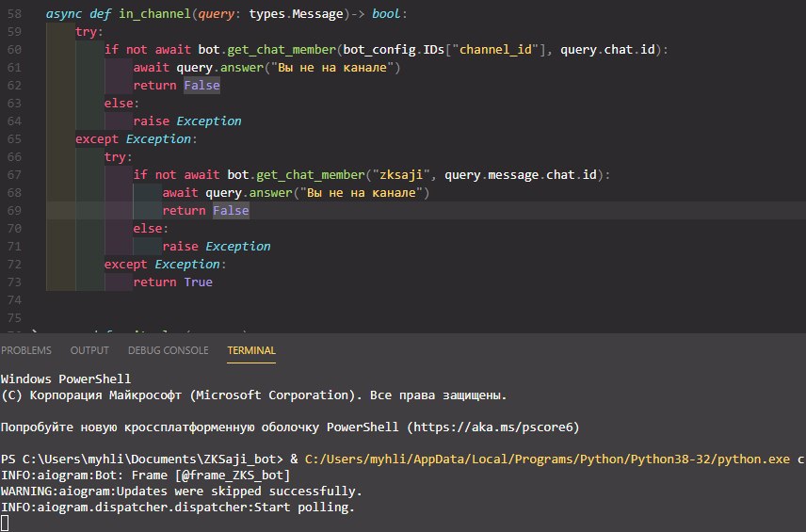Image resolution: width=806 pixels, height=532 pixels.
Task: Click 'try:' on line 59
Action: point(89,32)
